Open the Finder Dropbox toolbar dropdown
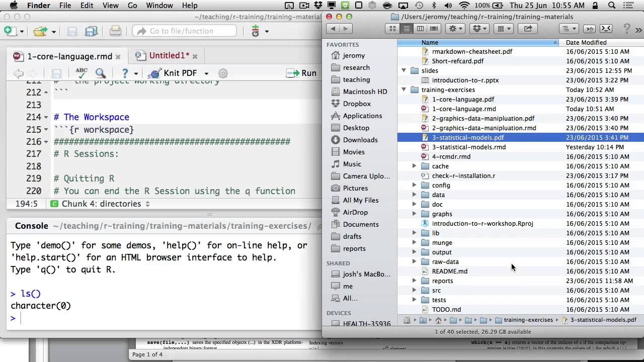644x362 pixels. click(x=480, y=29)
